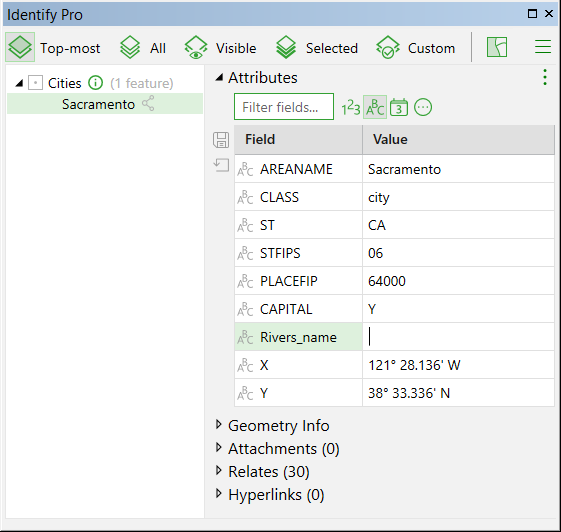Collapse the Cities layer tree node

pos(19,83)
